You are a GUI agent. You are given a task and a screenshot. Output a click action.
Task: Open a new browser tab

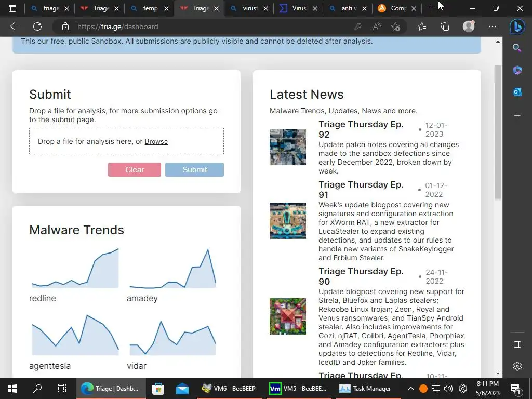(431, 8)
